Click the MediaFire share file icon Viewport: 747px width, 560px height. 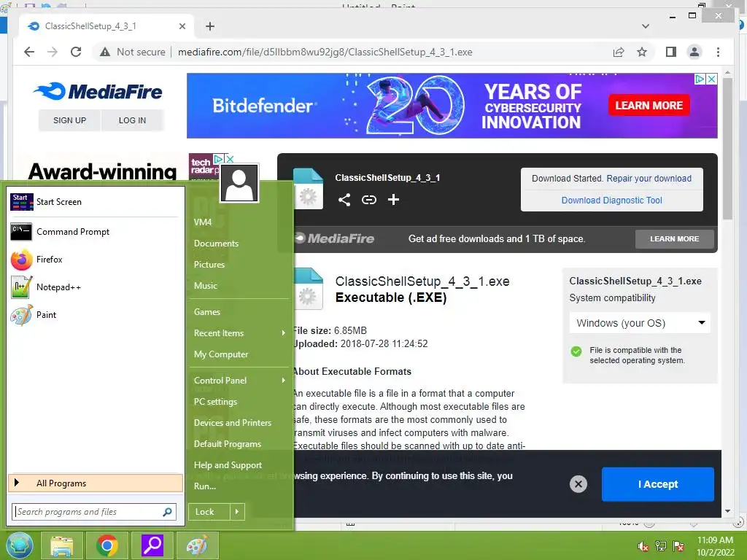[x=344, y=200]
